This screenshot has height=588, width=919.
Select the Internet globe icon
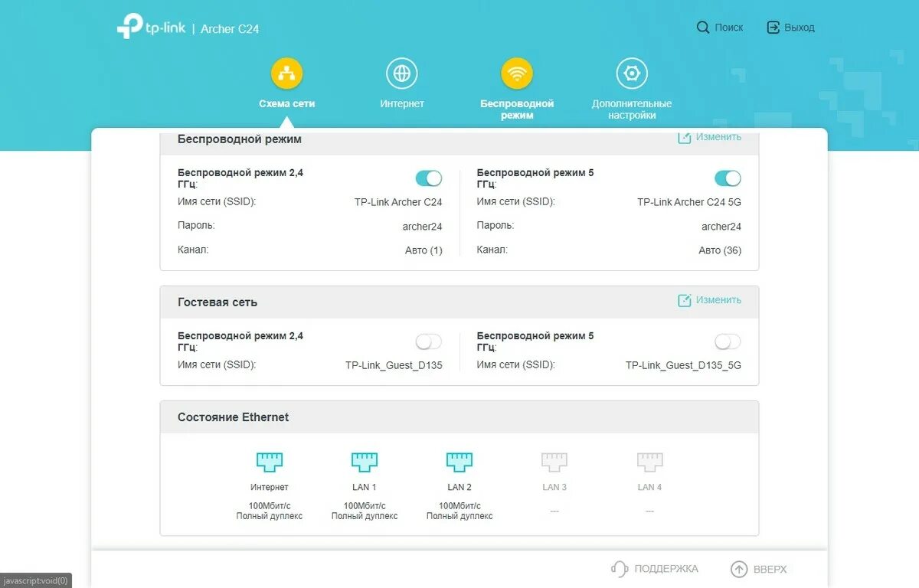point(402,73)
